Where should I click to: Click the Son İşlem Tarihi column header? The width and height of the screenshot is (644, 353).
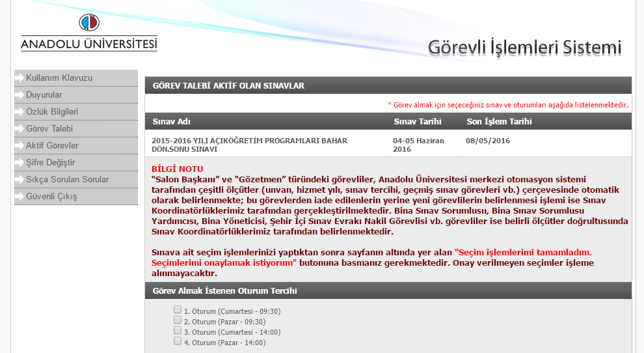(499, 122)
